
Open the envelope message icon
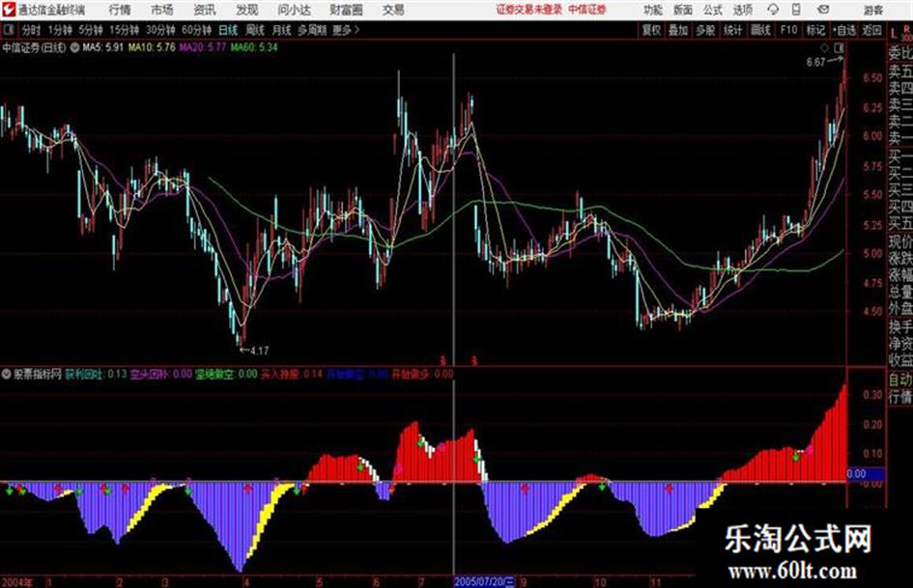pos(823,10)
